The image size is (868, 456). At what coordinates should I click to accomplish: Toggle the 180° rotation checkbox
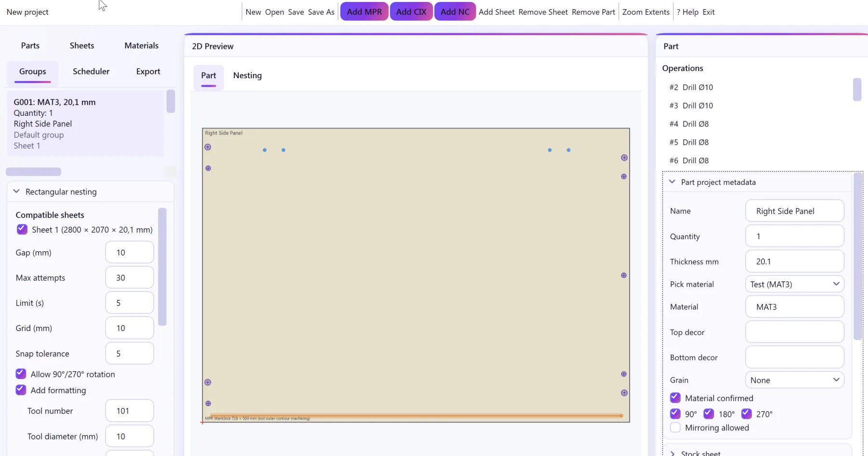coord(709,414)
